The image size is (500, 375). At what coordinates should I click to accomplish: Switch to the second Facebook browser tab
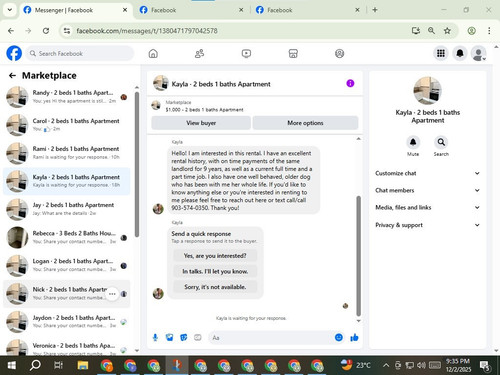191,10
